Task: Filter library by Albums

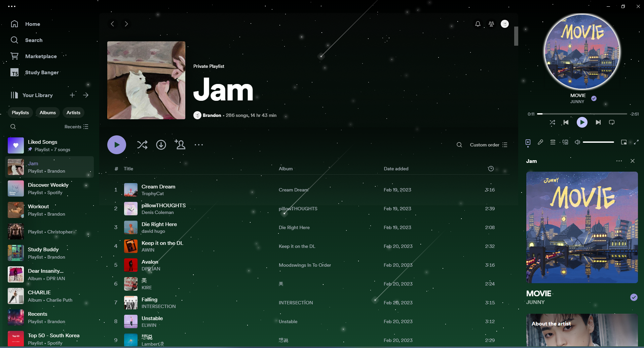Action: click(48, 113)
